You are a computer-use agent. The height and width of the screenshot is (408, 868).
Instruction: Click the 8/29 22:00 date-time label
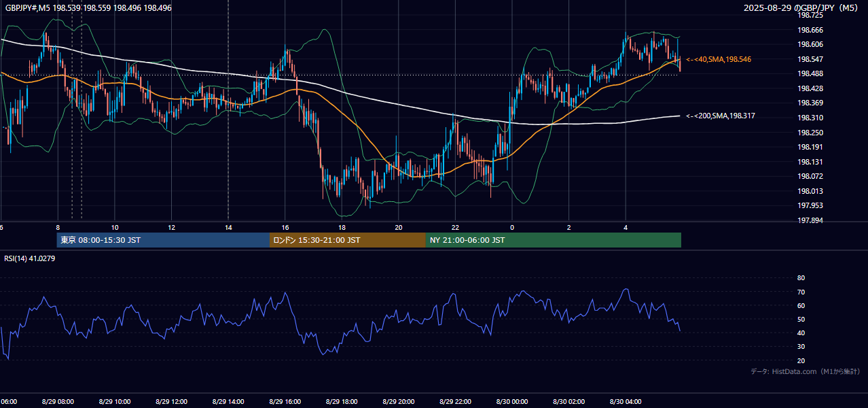coord(455,402)
